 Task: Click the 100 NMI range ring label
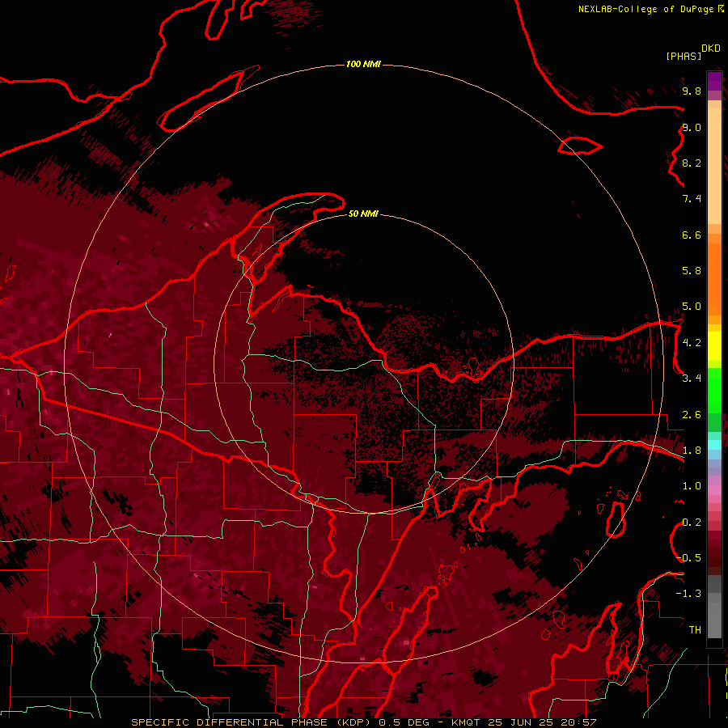pos(363,64)
